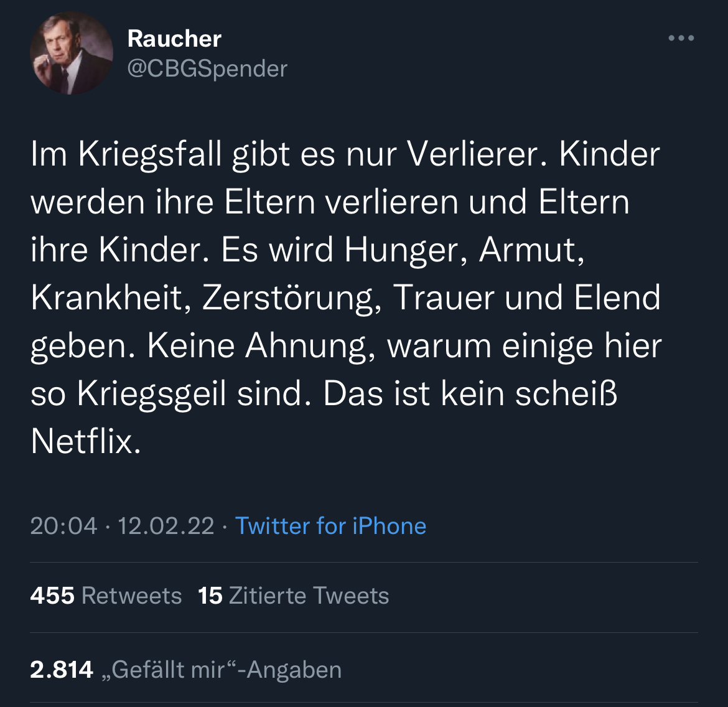Click the 12.02.22 tweet date
Viewport: 728px width, 707px height.
tap(166, 526)
